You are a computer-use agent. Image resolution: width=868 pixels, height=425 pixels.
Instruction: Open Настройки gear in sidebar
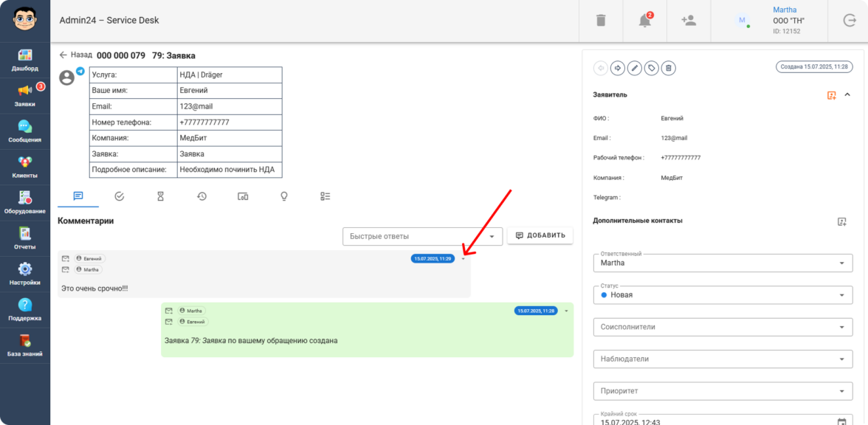click(x=25, y=274)
